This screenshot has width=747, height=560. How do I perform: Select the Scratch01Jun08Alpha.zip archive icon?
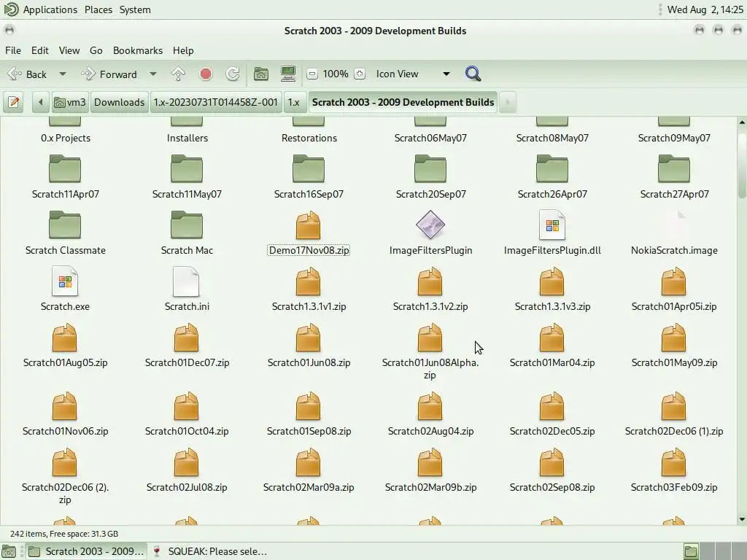tap(430, 338)
